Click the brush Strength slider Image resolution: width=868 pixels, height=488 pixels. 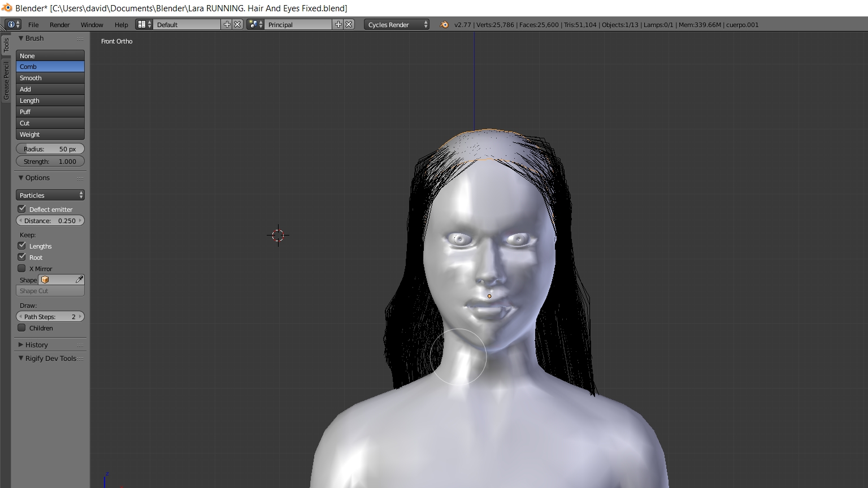(50, 162)
